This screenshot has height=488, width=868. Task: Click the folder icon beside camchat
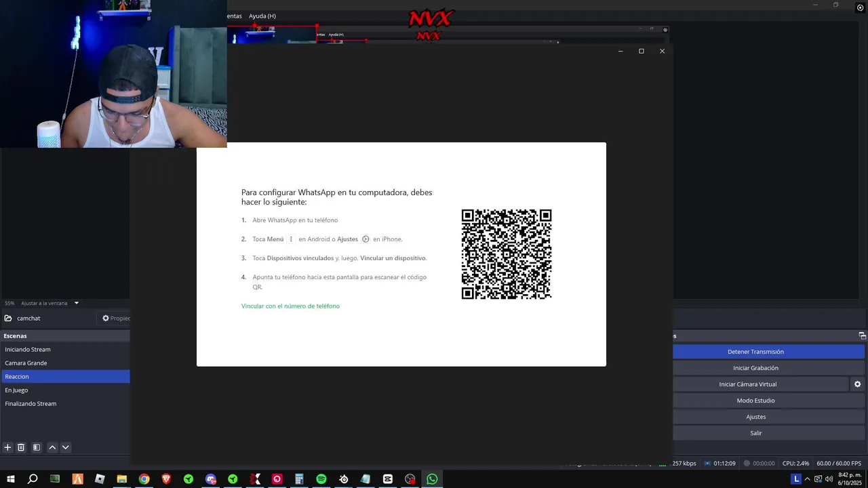tap(8, 318)
